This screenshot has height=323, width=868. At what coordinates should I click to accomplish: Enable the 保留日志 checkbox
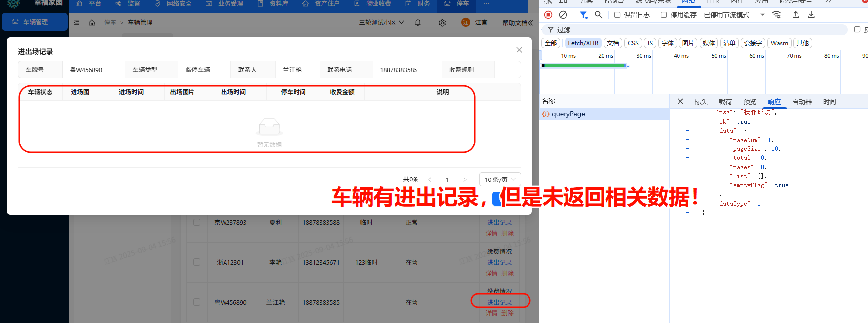(617, 15)
